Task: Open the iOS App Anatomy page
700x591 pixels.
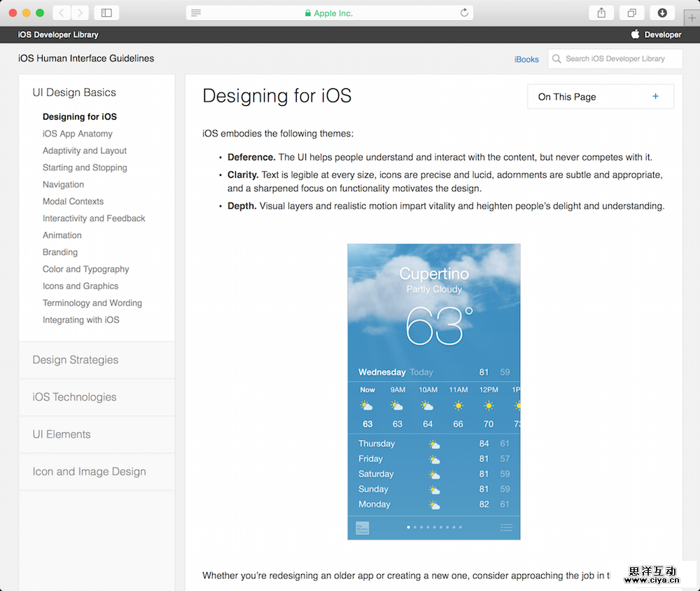Action: [x=77, y=134]
